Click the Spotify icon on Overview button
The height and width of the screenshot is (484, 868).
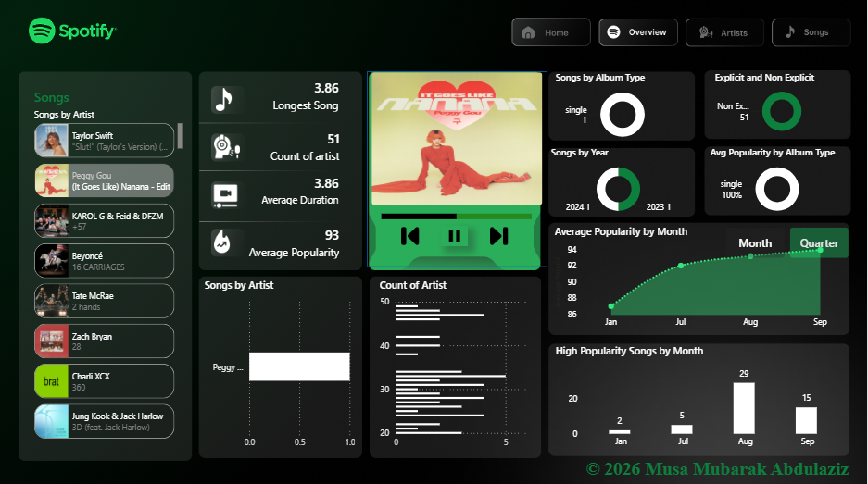pos(613,32)
